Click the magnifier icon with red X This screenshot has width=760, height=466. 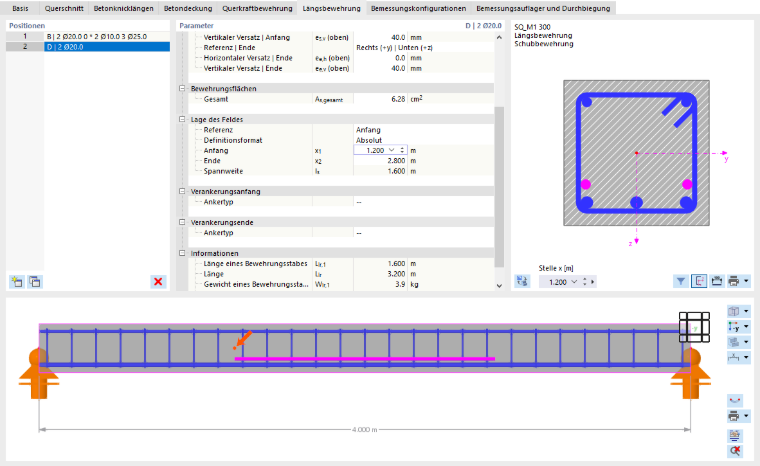coord(735,451)
